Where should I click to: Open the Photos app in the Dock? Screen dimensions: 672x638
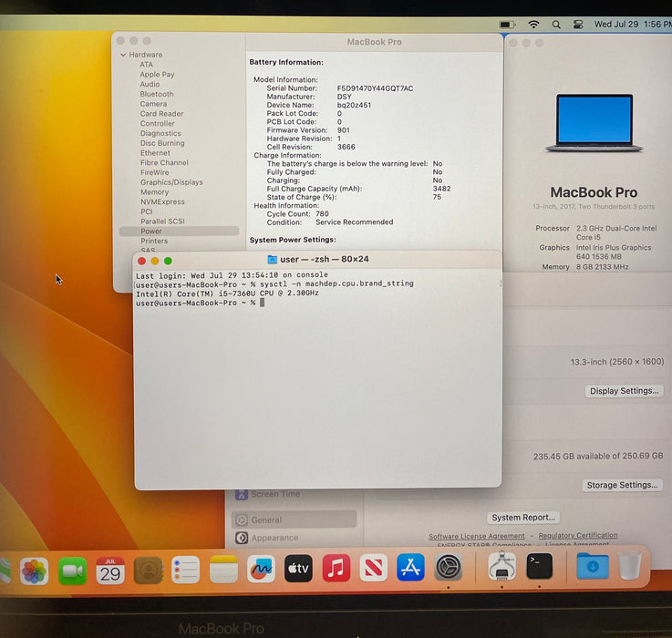pyautogui.click(x=35, y=571)
